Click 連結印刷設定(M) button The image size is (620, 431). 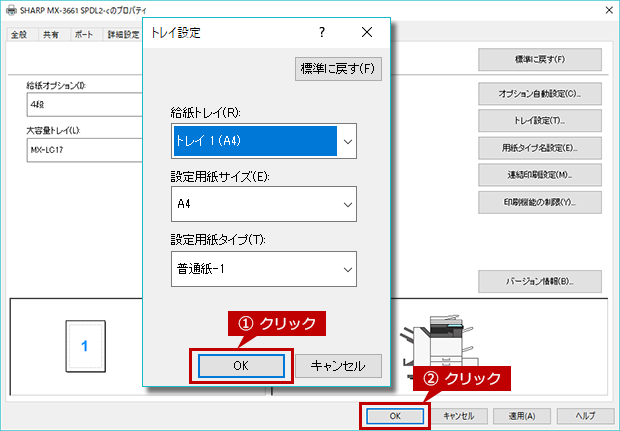(x=540, y=175)
